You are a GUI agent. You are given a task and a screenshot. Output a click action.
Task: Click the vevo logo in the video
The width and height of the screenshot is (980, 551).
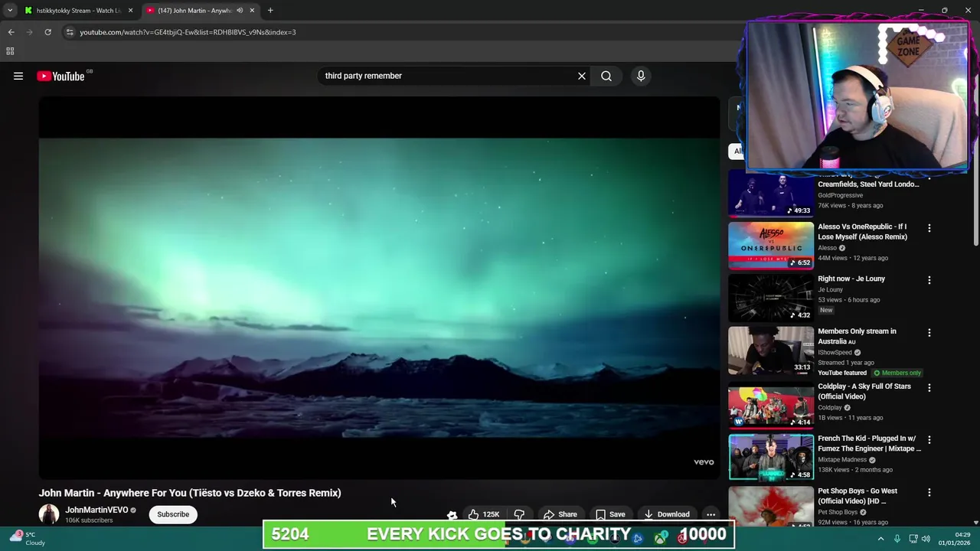tap(704, 462)
